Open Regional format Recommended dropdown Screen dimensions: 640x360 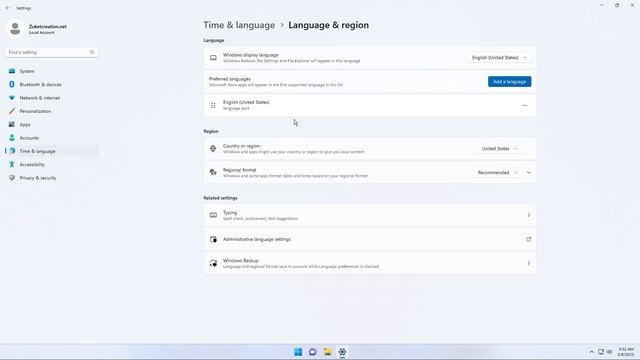point(497,173)
